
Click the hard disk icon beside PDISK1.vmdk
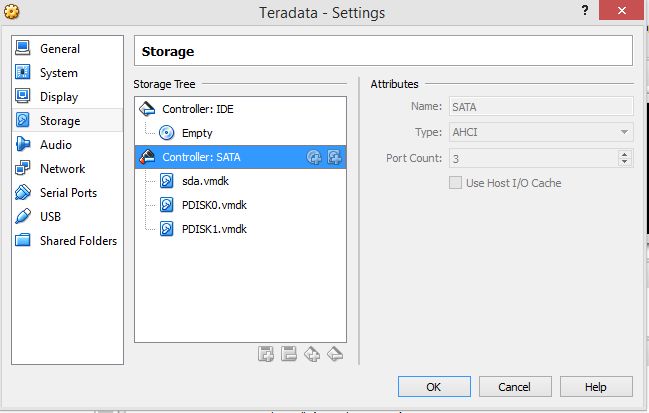point(166,229)
